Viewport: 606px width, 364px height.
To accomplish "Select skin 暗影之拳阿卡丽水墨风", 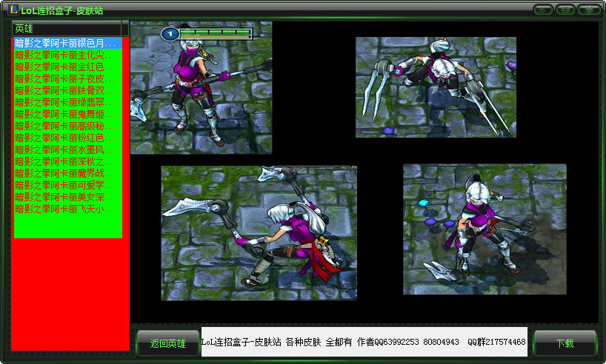I will [68, 149].
